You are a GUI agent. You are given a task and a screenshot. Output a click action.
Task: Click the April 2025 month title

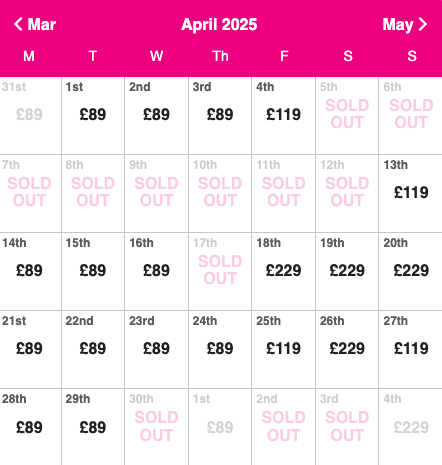pyautogui.click(x=219, y=24)
